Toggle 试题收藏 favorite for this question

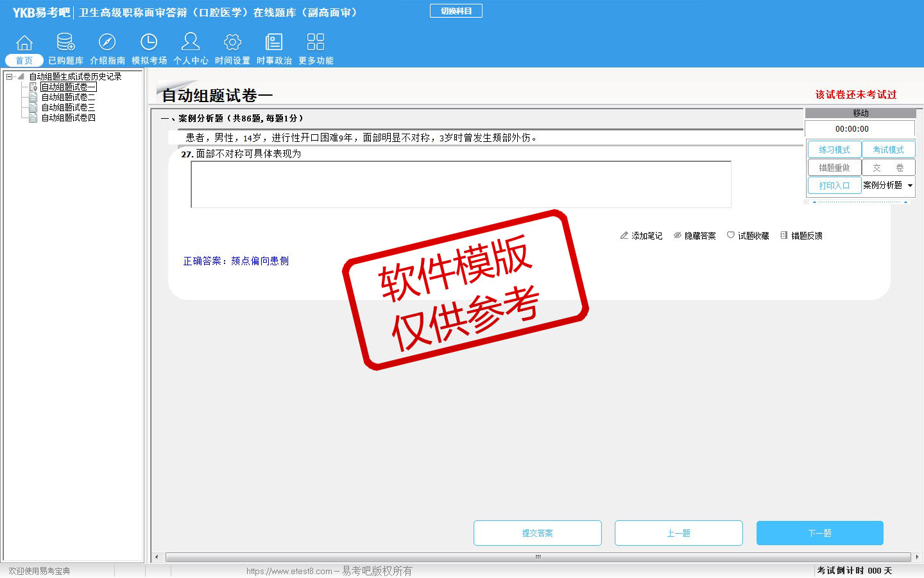coord(748,236)
